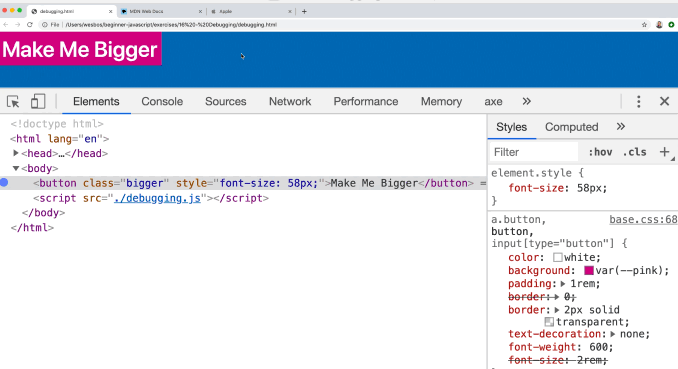Image resolution: width=678 pixels, height=369 pixels.
Task: Select the Computed pane tab
Action: [x=572, y=127]
